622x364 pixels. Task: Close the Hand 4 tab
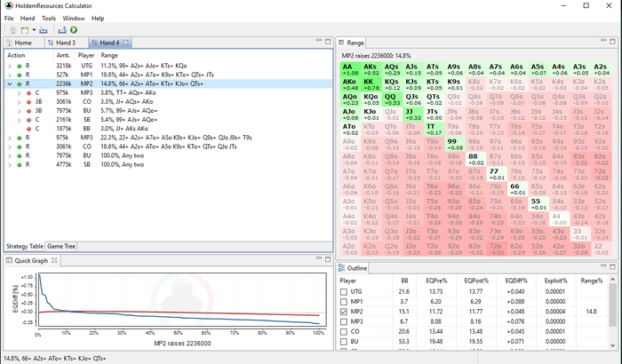pyautogui.click(x=125, y=43)
